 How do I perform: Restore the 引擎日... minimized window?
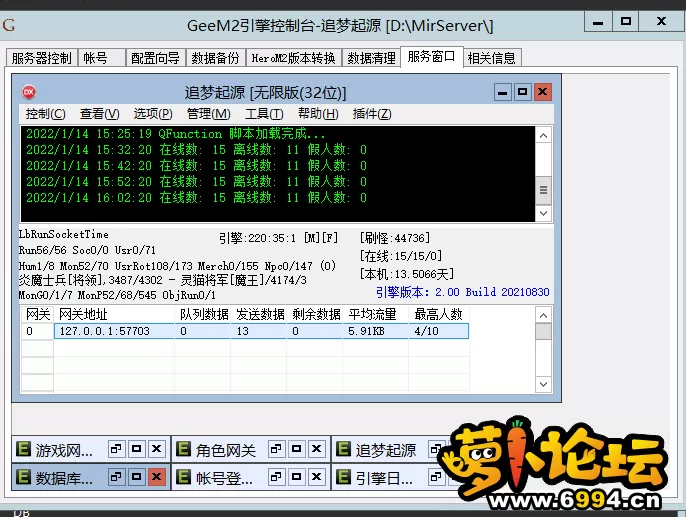tap(436, 477)
